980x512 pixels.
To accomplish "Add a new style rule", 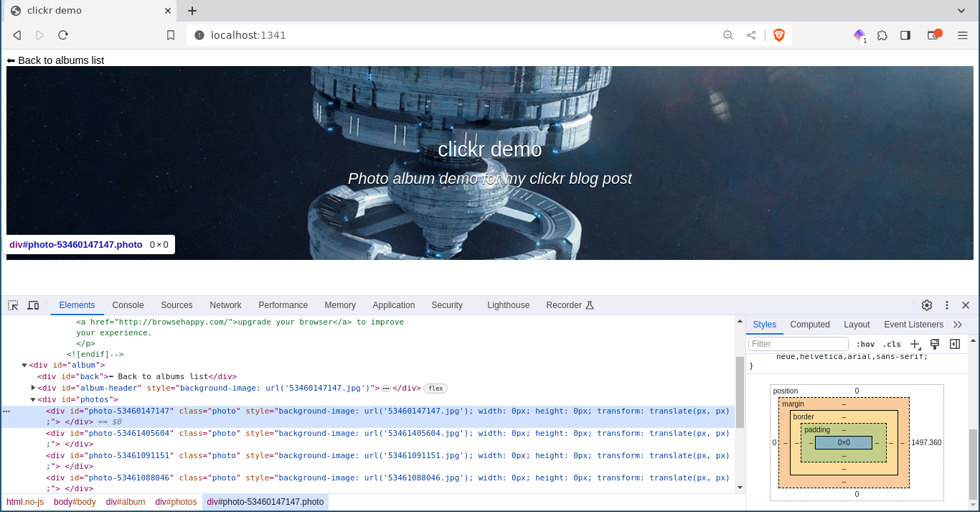I will coord(915,344).
